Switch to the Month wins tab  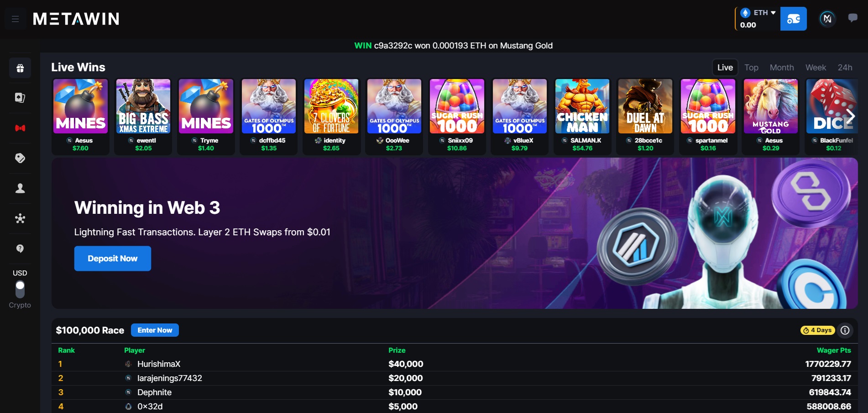click(782, 68)
